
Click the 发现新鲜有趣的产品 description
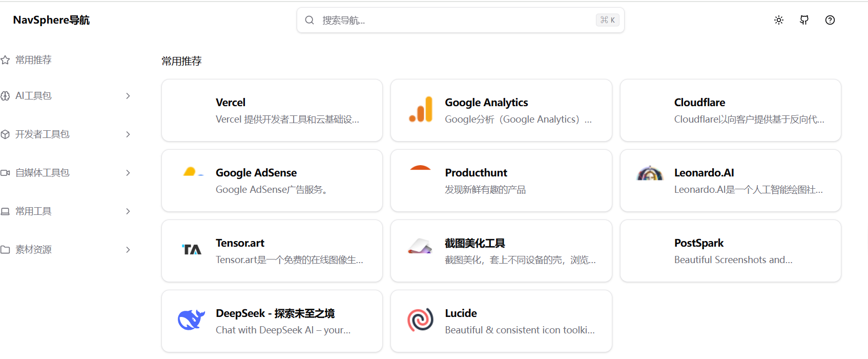point(485,190)
